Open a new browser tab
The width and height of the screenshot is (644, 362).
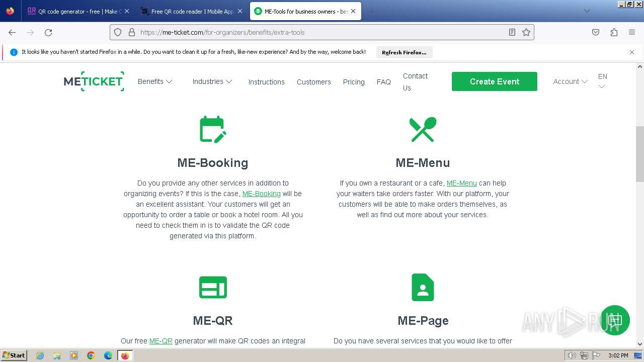point(372,11)
